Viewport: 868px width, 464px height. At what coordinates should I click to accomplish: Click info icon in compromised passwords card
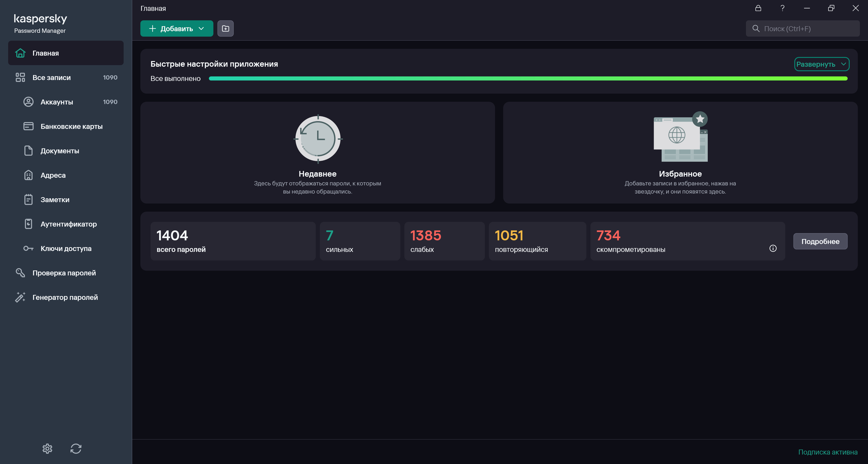tap(773, 249)
